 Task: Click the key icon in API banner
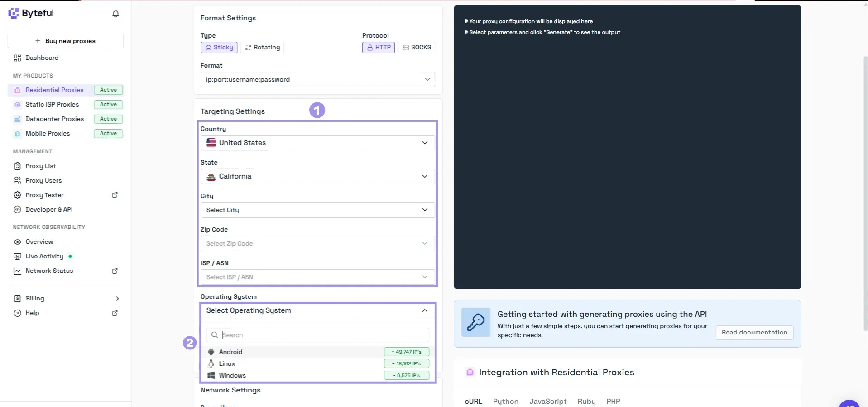(x=476, y=322)
